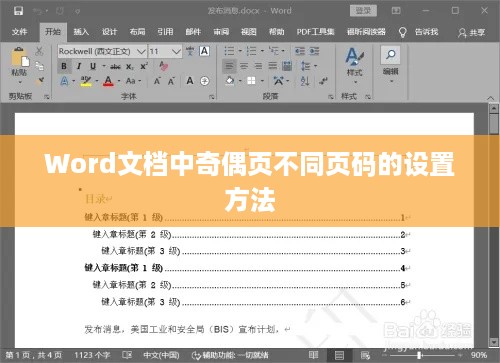
Task: Click the Sort A-Z icon
Action: (305, 81)
